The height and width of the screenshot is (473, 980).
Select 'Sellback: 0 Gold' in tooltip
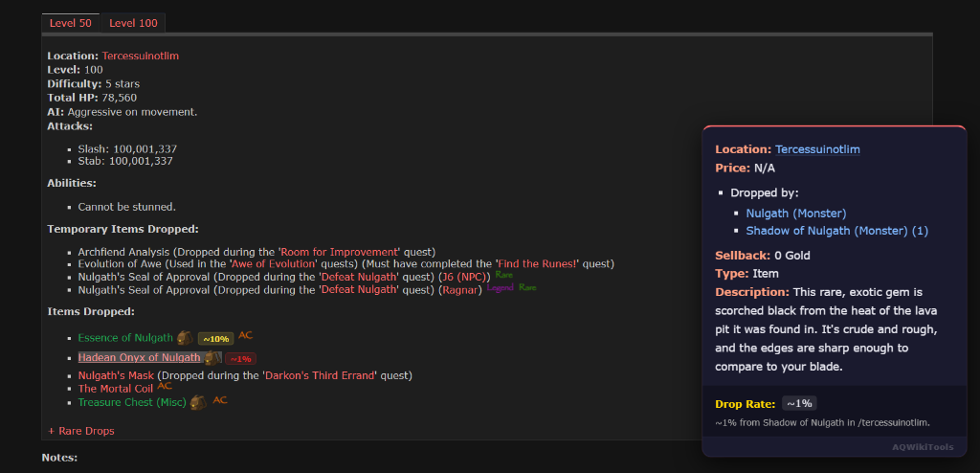click(x=763, y=256)
